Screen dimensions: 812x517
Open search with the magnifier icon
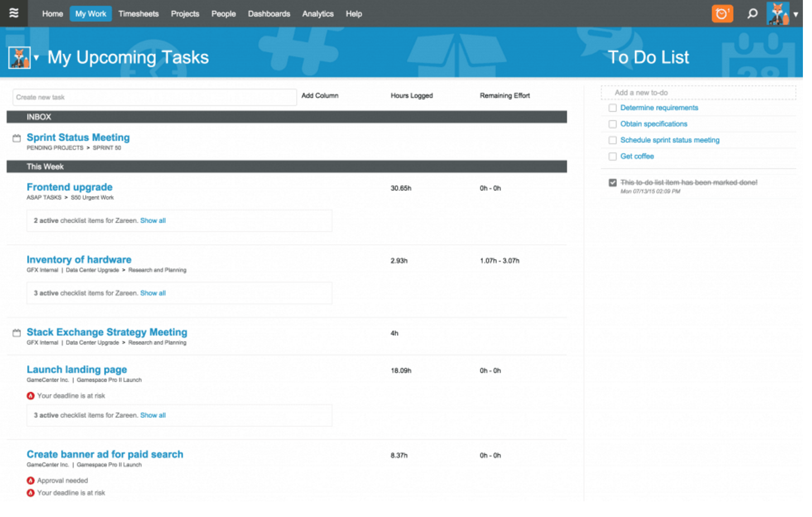click(x=752, y=14)
